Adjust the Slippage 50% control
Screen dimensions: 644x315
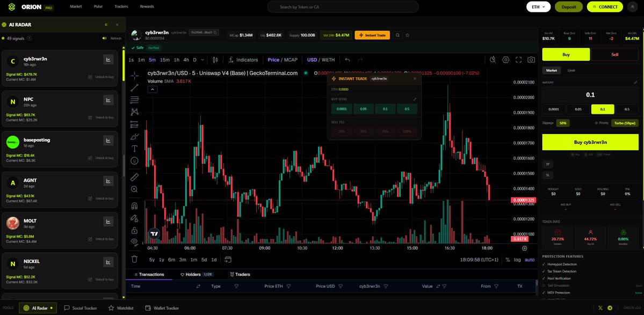click(x=562, y=123)
